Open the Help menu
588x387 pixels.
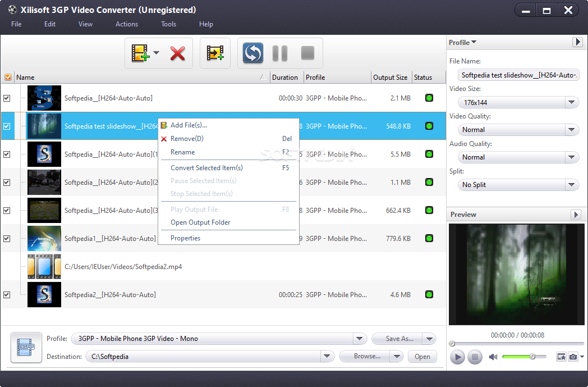click(x=206, y=24)
